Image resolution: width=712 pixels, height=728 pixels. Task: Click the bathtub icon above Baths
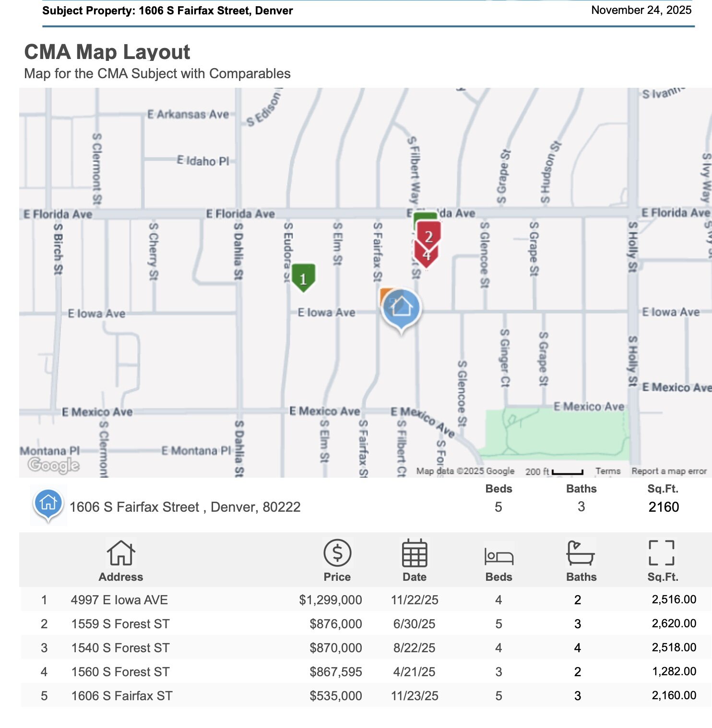pos(581,553)
